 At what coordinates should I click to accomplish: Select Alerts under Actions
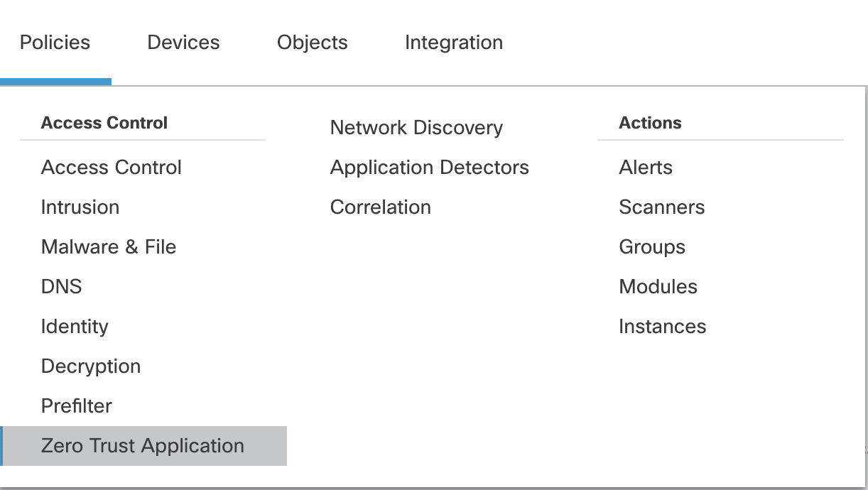click(x=646, y=168)
